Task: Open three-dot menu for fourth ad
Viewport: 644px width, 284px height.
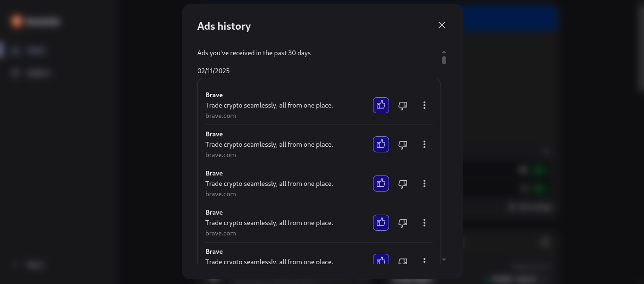Action: [x=424, y=223]
